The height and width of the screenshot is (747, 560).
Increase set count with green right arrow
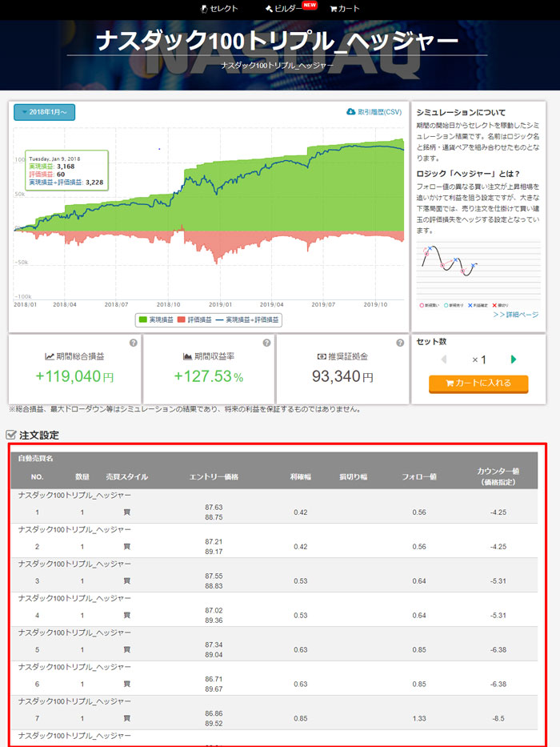(514, 359)
